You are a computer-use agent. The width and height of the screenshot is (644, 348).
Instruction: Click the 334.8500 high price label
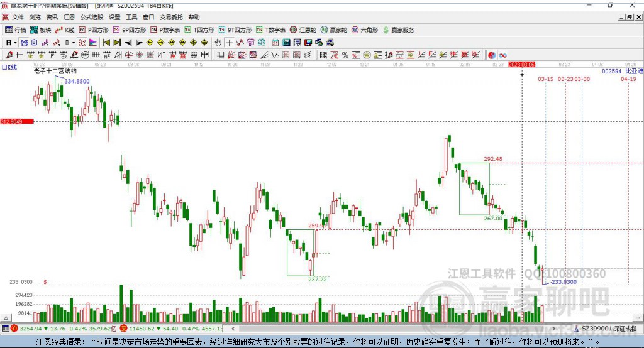(x=77, y=81)
